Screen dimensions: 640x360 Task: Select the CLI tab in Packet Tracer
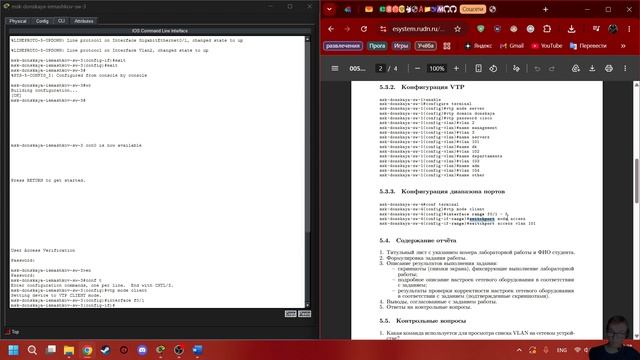coord(61,21)
